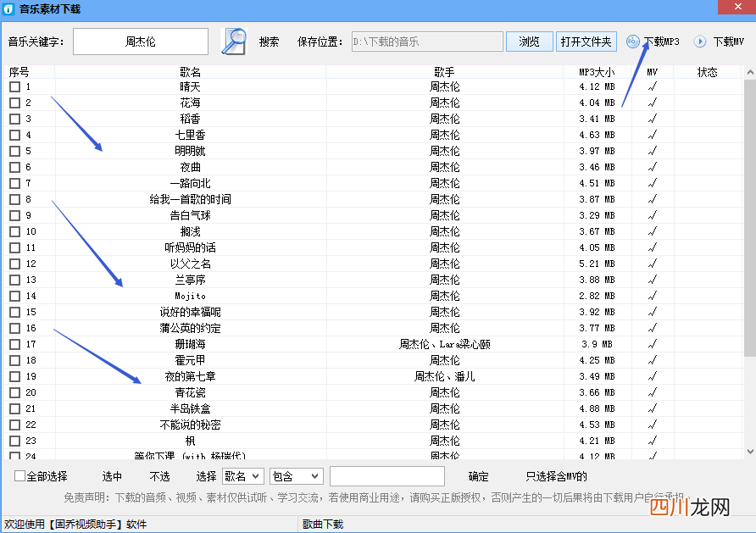Click the size cell 2.82 MB
This screenshot has height=533, width=756.
(x=597, y=296)
